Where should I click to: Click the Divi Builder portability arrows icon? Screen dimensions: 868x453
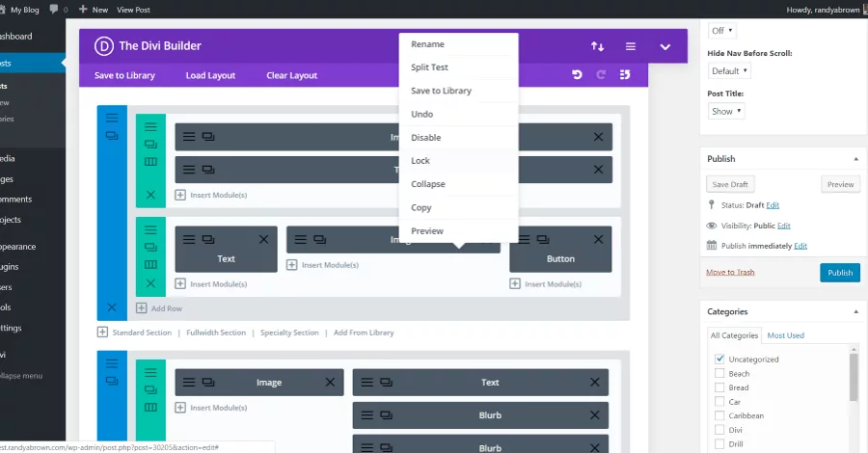click(x=597, y=46)
